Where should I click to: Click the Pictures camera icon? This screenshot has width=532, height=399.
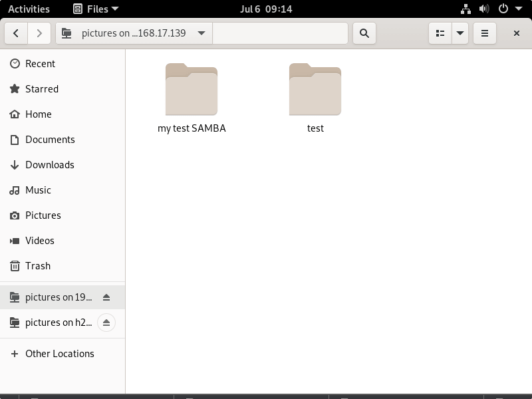[15, 215]
